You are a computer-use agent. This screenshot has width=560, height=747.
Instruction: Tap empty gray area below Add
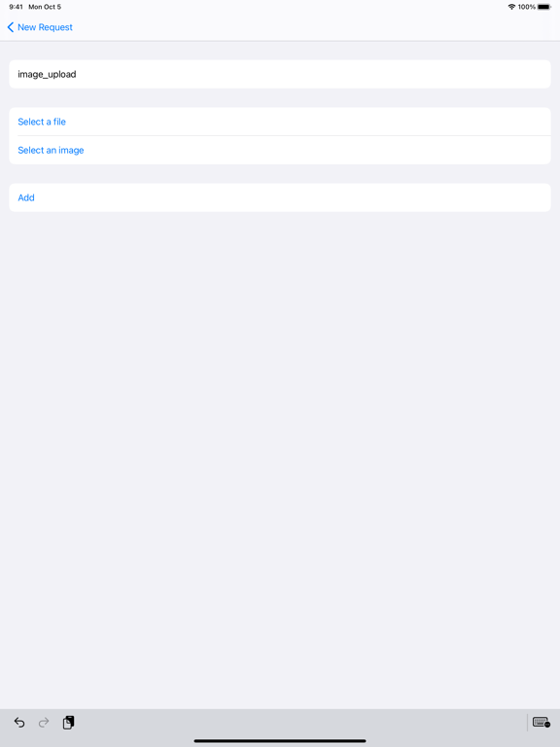pyautogui.click(x=280, y=457)
